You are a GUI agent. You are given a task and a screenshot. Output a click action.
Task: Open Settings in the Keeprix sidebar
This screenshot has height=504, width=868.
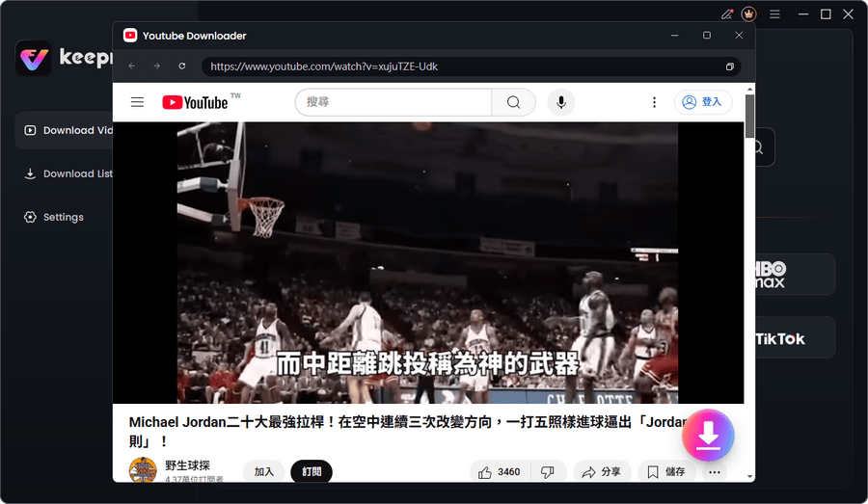(x=54, y=217)
